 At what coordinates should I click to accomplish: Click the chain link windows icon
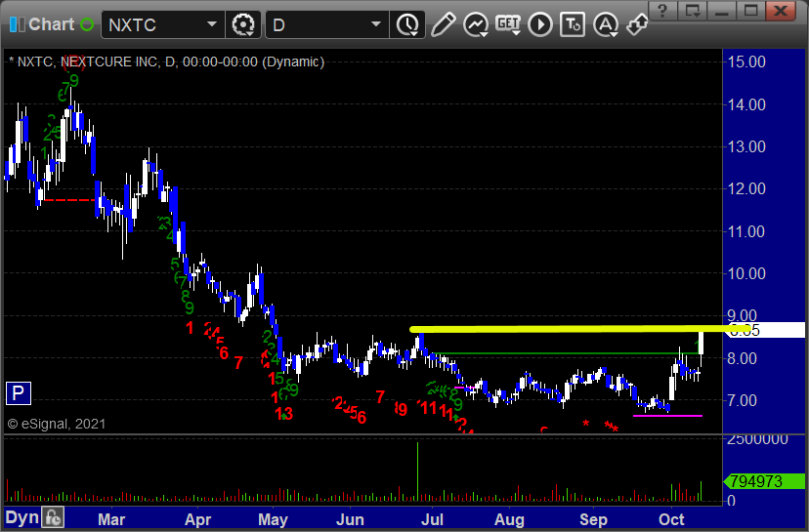point(638,24)
